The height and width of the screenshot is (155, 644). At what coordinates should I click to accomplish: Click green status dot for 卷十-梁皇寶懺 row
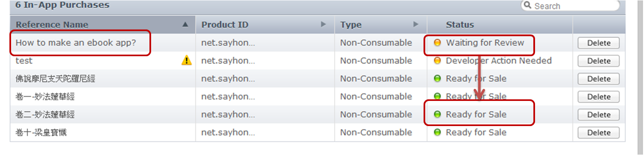pyautogui.click(x=437, y=132)
